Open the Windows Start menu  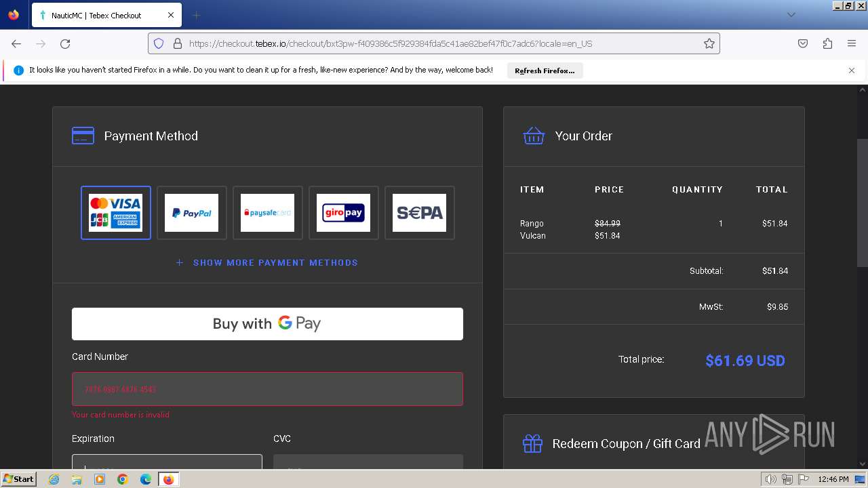(19, 479)
